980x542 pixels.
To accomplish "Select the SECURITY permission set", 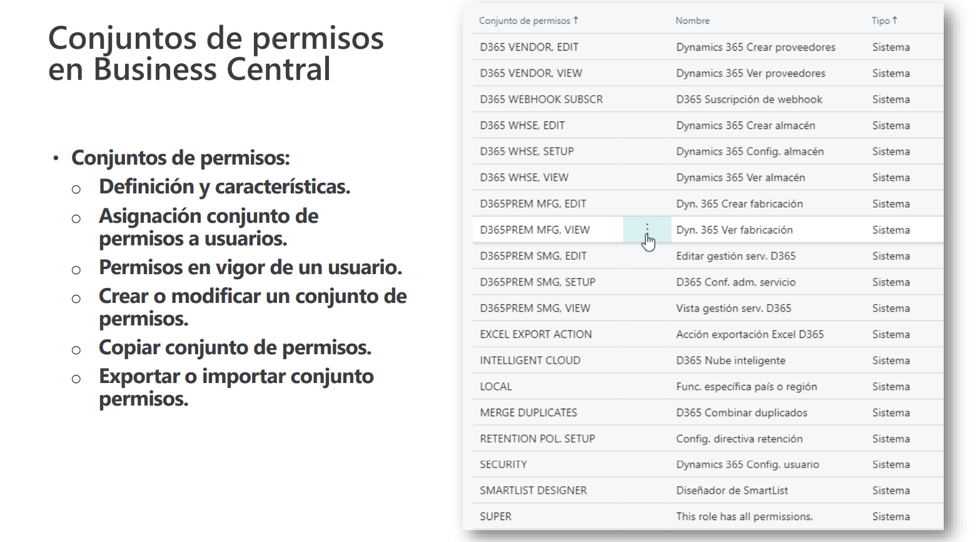I will 503,464.
